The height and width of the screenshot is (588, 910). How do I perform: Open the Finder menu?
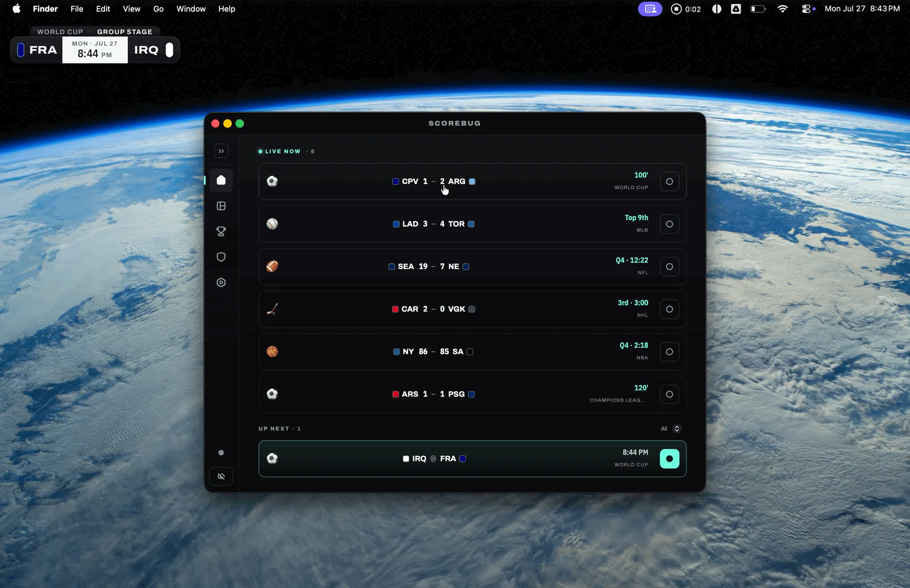coord(45,9)
